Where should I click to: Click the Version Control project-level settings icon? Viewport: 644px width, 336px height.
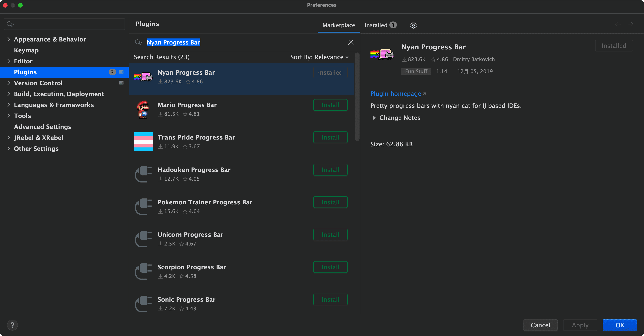(x=121, y=83)
